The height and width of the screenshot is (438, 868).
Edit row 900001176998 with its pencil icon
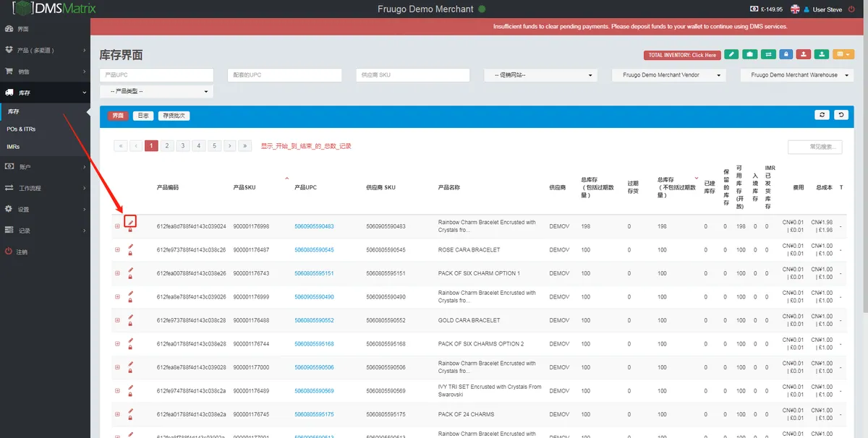click(130, 222)
